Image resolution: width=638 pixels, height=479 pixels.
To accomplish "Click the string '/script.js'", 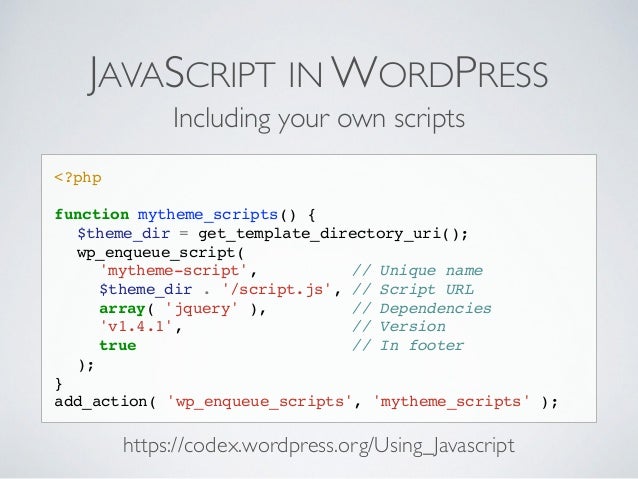I will [x=277, y=289].
